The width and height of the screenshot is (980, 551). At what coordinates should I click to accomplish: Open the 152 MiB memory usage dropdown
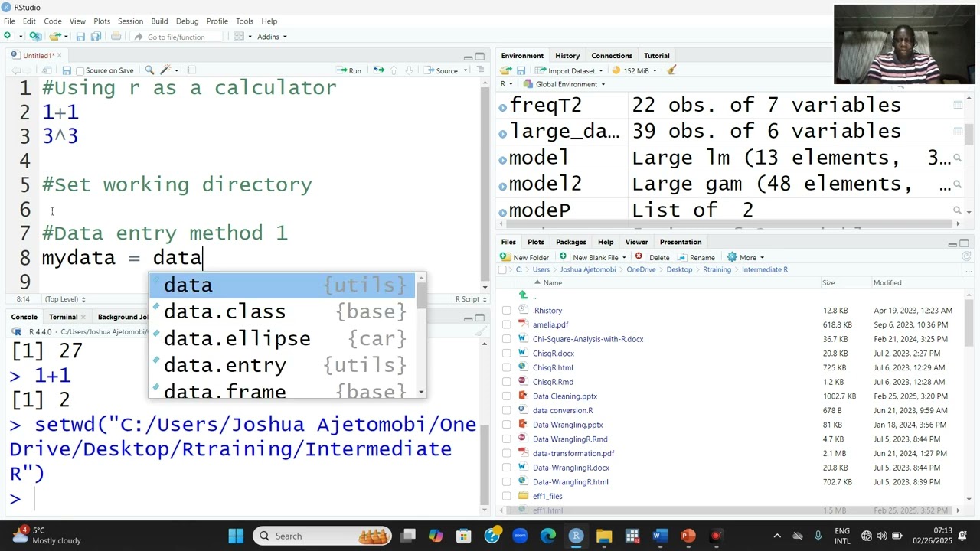point(634,70)
